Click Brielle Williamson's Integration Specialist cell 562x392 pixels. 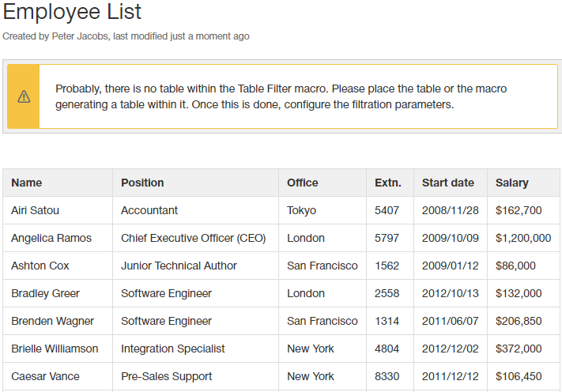coord(172,349)
